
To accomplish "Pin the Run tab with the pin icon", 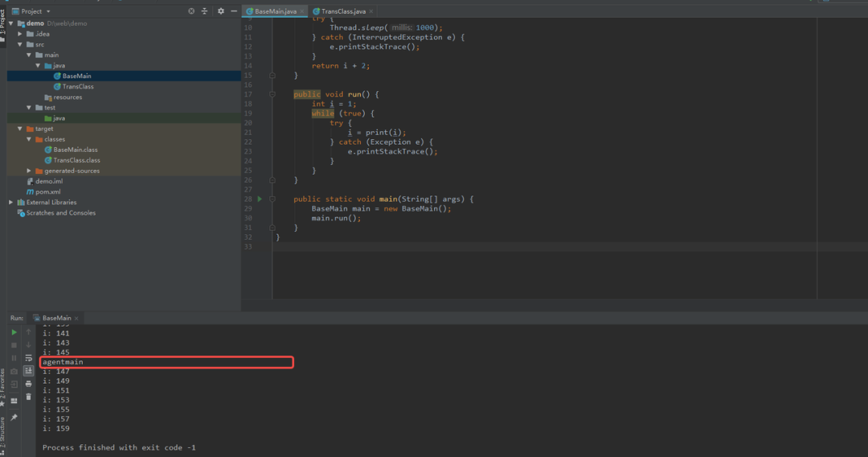I will (x=14, y=417).
